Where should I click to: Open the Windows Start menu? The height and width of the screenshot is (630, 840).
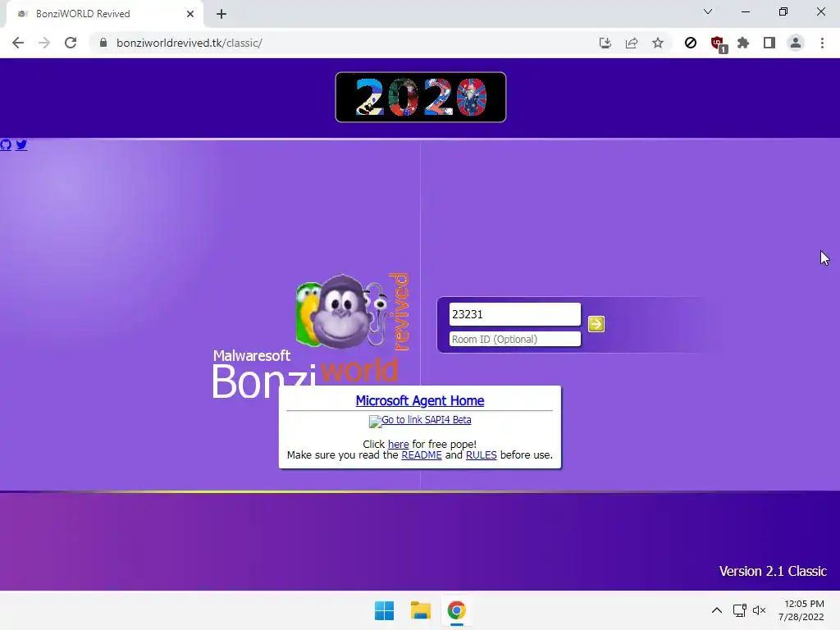coord(384,610)
